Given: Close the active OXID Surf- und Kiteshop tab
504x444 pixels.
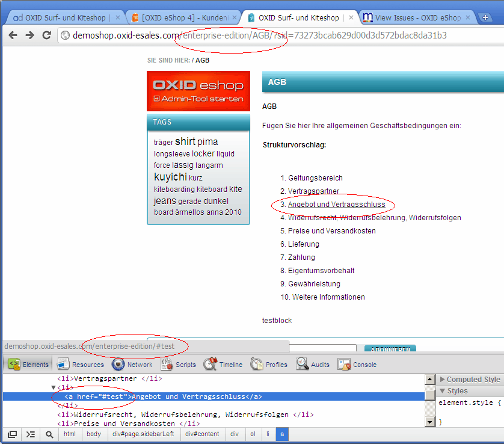Looking at the screenshot, I should pos(351,17).
